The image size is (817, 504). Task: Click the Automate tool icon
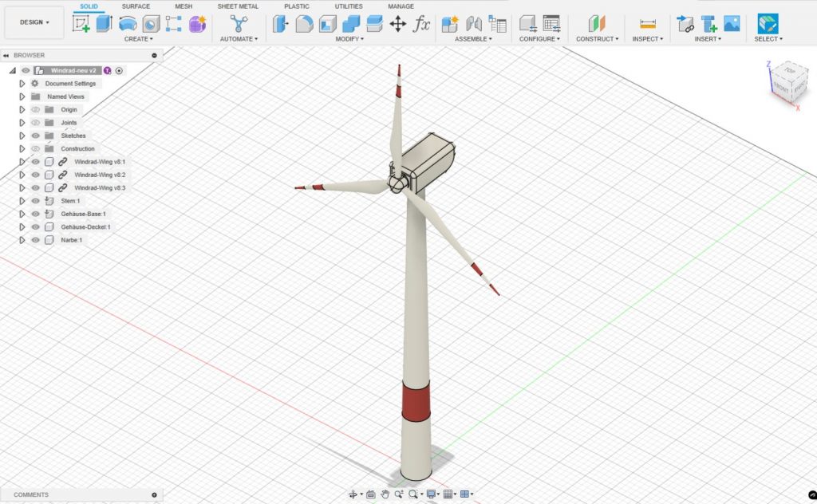pos(239,24)
